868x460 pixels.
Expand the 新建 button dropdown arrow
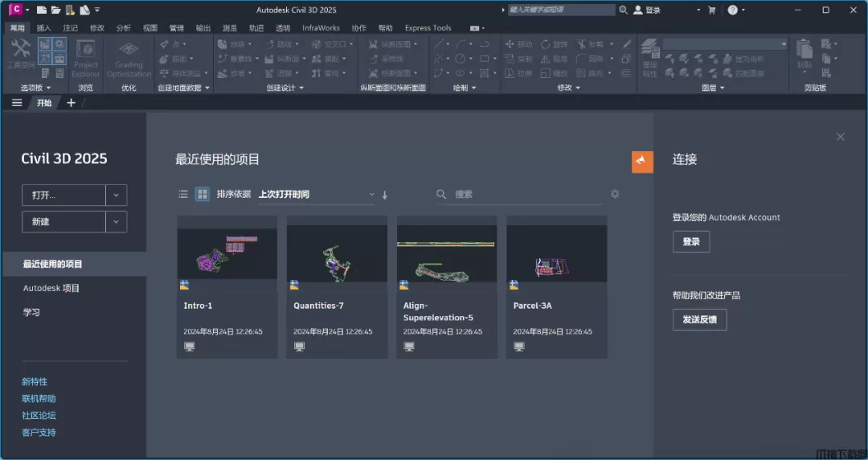pos(117,222)
